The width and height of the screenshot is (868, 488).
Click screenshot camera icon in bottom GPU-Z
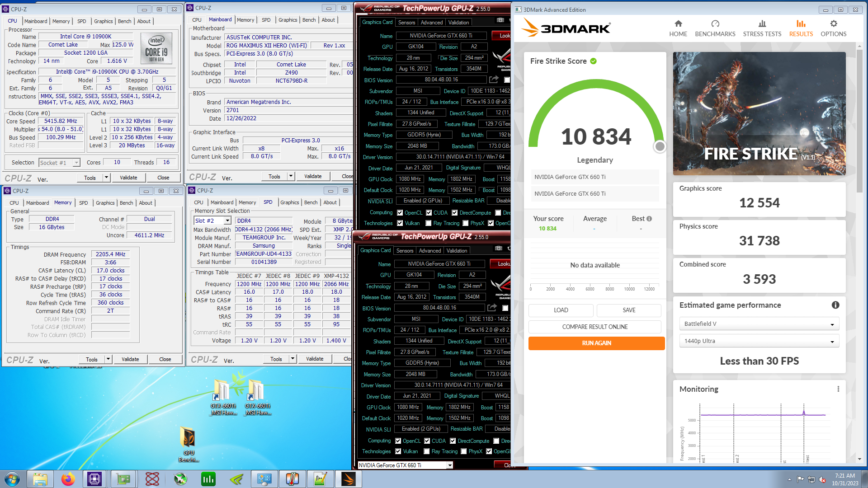point(498,249)
